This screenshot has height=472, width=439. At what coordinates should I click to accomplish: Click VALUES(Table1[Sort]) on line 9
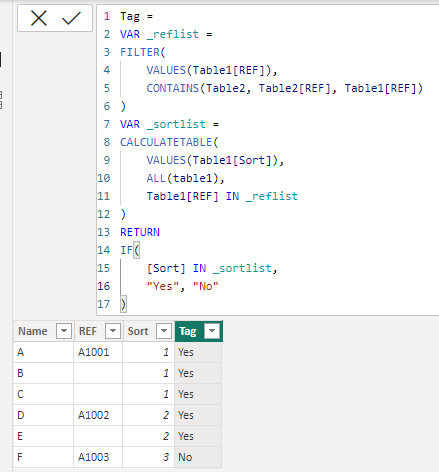point(212,160)
